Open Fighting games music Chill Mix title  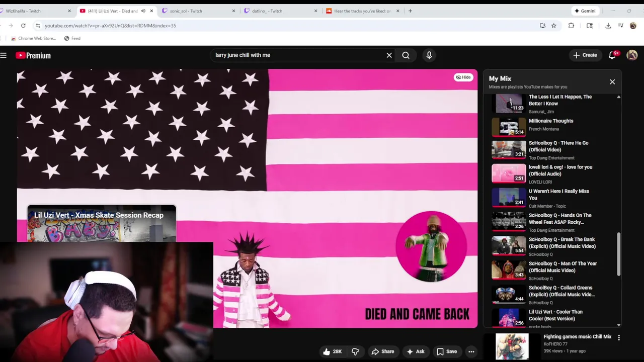(577, 337)
